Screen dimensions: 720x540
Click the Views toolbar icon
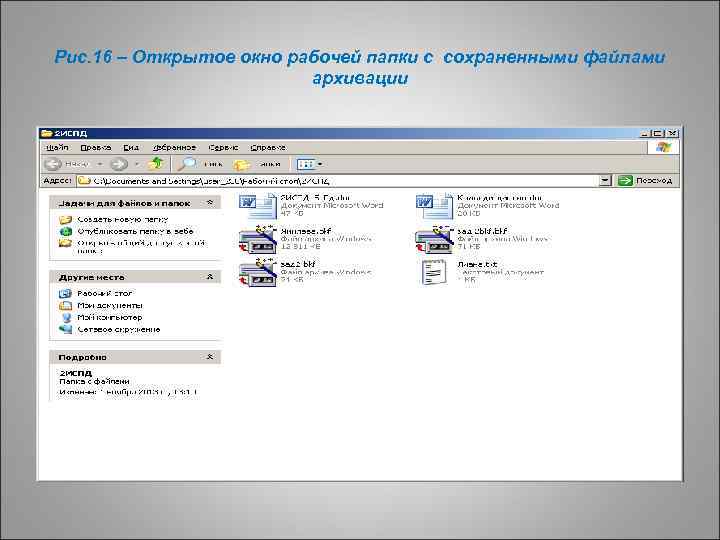(306, 164)
